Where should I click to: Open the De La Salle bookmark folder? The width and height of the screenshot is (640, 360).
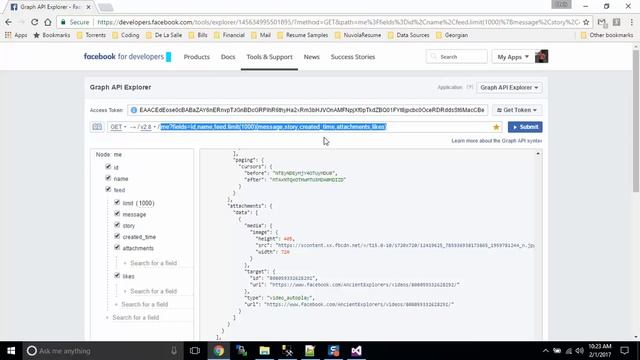164,35
